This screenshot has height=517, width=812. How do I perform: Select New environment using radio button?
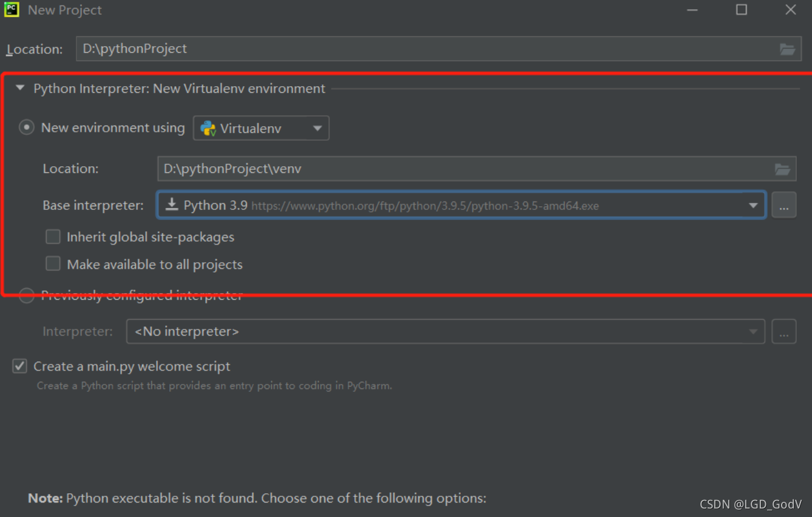[x=26, y=127]
